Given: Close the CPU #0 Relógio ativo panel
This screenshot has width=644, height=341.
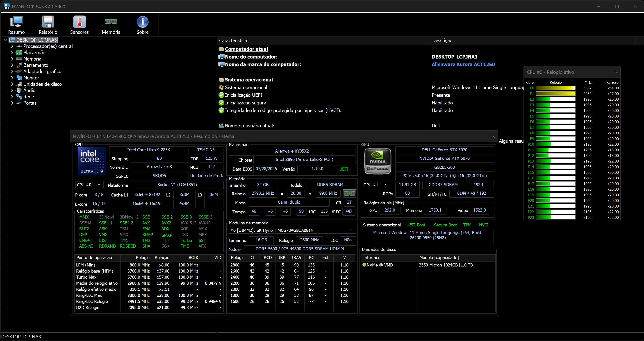Looking at the screenshot, I should (616, 72).
